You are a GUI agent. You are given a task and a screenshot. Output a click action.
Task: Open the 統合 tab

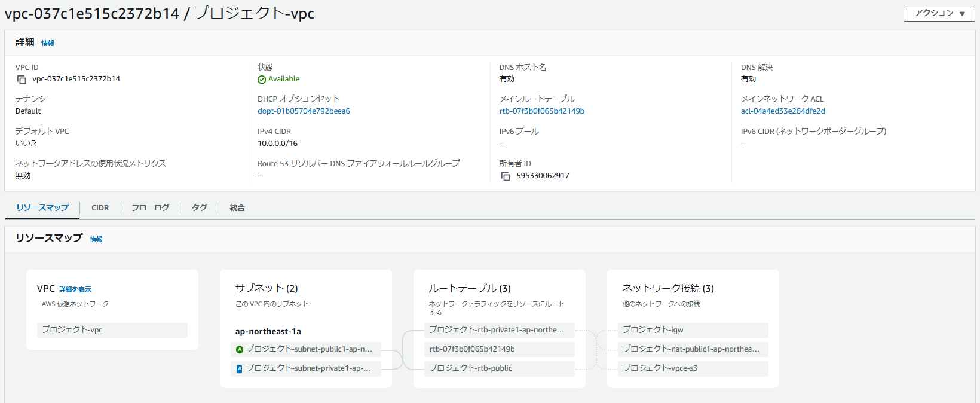point(237,207)
